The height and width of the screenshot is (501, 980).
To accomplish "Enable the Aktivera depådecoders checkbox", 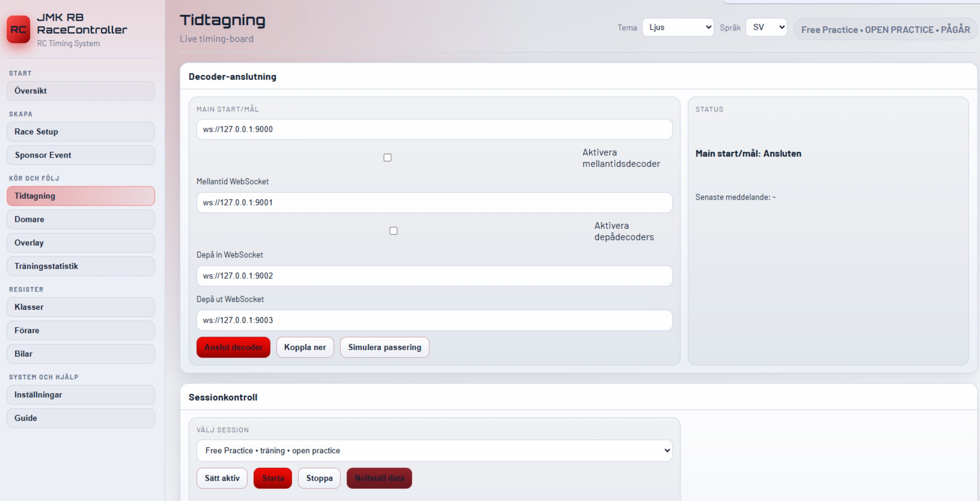I will 393,231.
